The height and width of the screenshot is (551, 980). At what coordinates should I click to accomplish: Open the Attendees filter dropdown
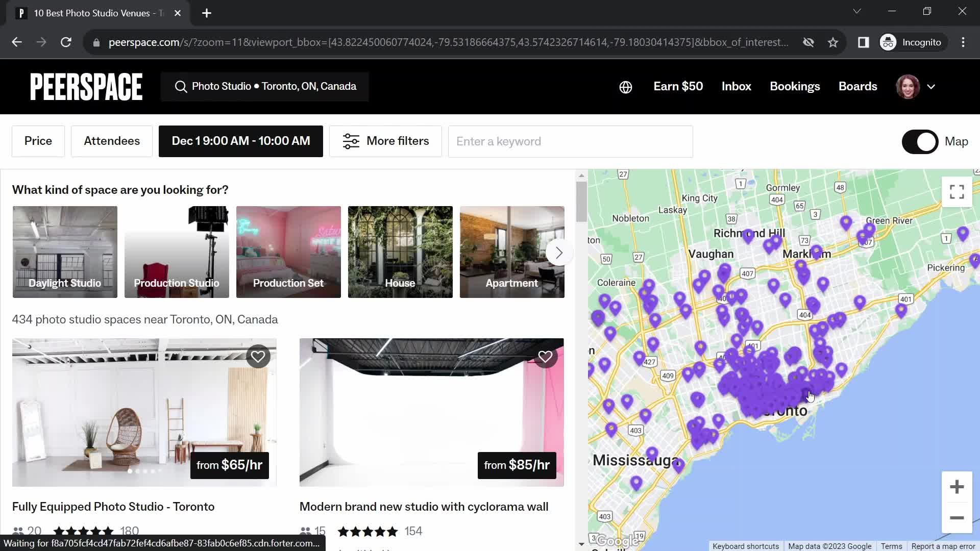[112, 141]
